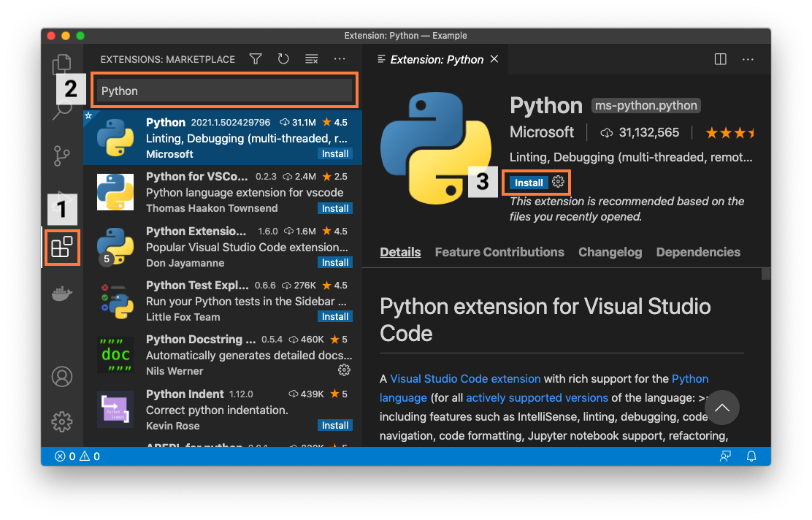Select Python Extension Pack list entry
Screen dimensions: 812x520
223,247
